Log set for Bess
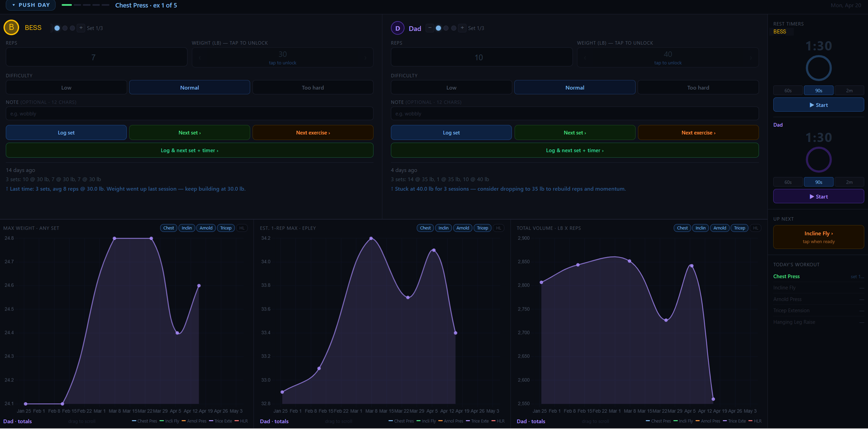Image resolution: width=868 pixels, height=429 pixels. pos(66,133)
